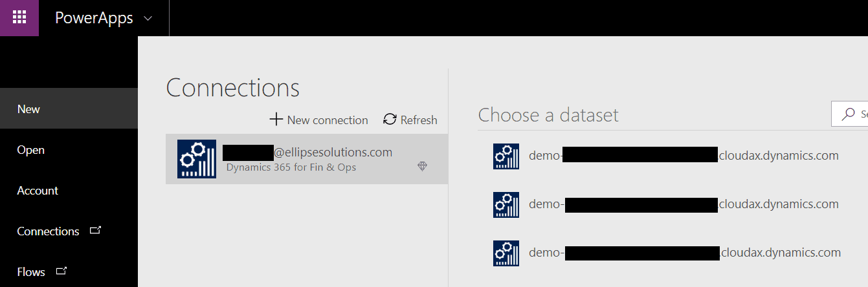Click the Refresh text label

tap(419, 120)
